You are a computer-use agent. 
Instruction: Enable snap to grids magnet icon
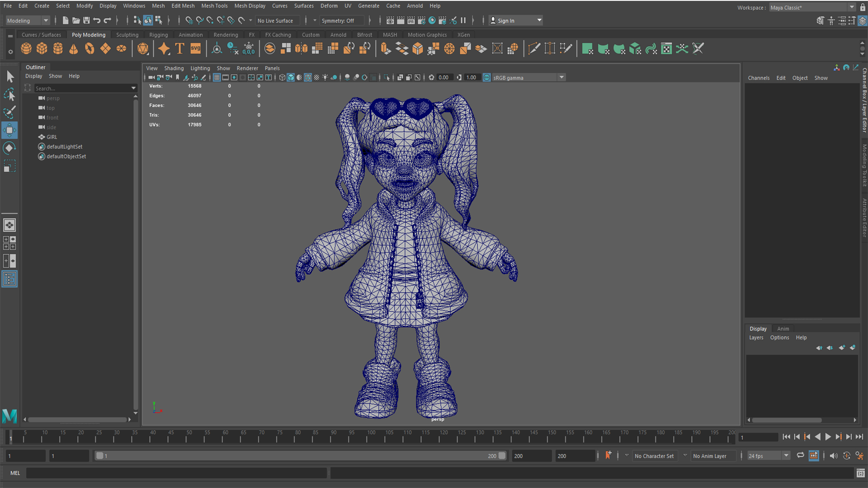coord(189,20)
